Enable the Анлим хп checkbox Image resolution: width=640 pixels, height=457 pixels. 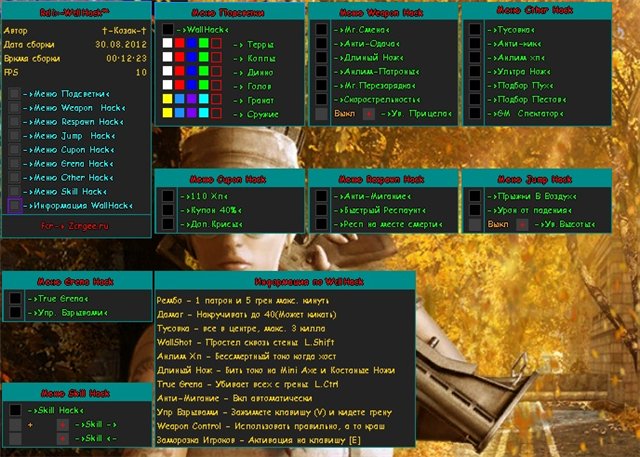(x=475, y=57)
